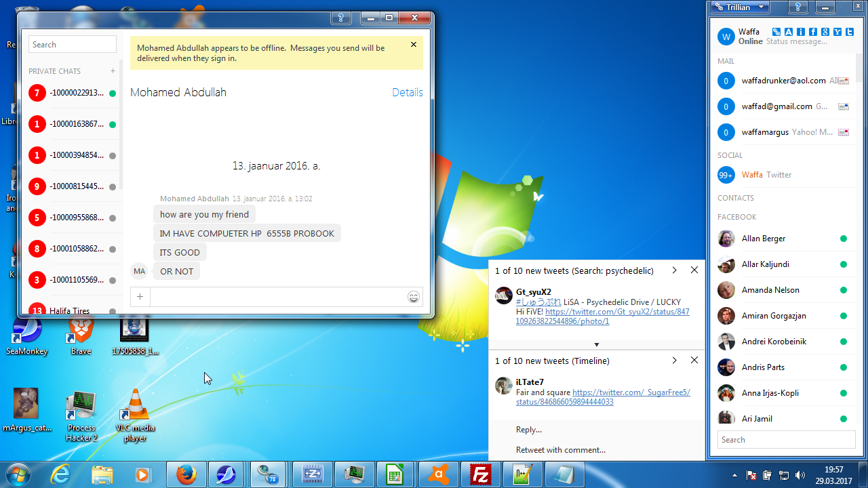Open the SugarFree5 tweet status link
Viewport: 868px width, 488px height.
pyautogui.click(x=603, y=397)
